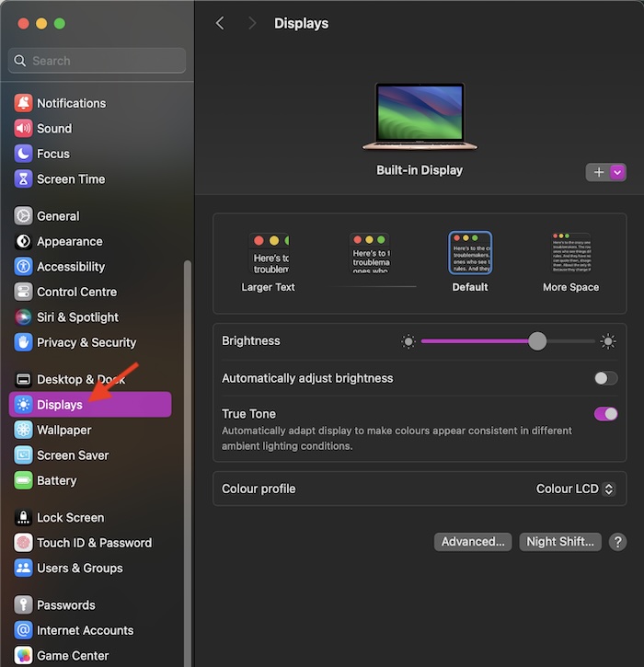Click the Sound speaker icon

click(x=23, y=129)
